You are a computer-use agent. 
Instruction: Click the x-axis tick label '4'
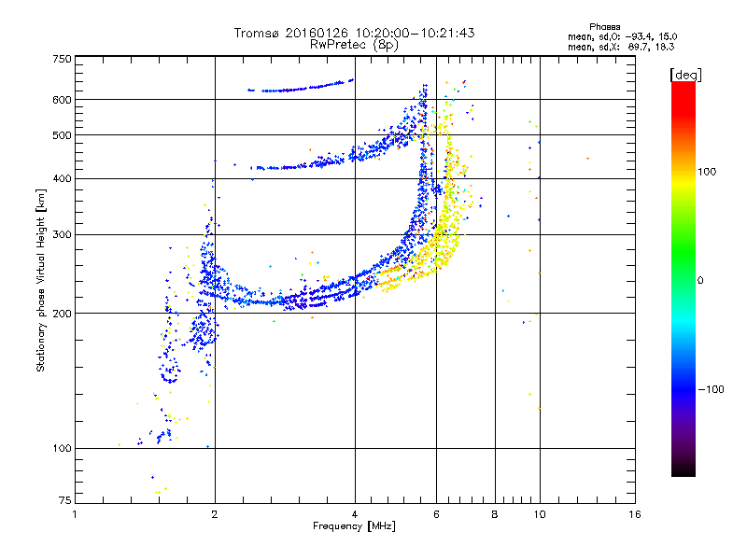point(355,514)
